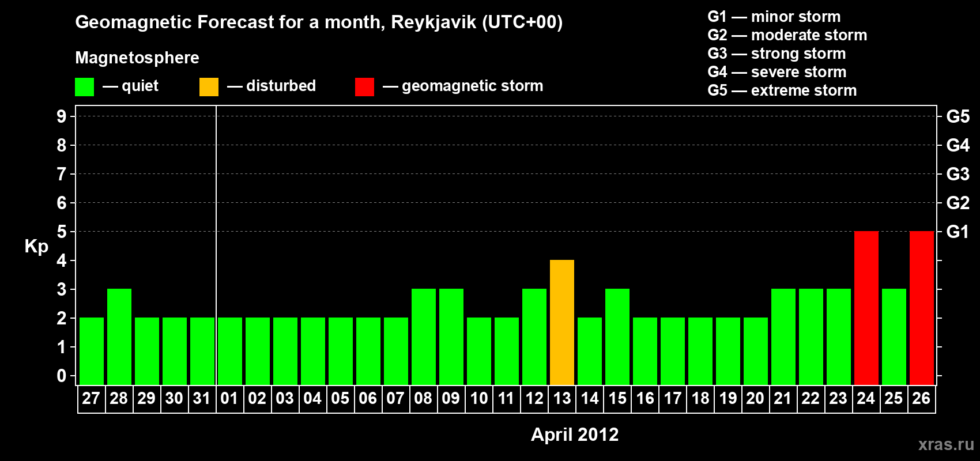Click the Kp value 0 label

coord(62,376)
